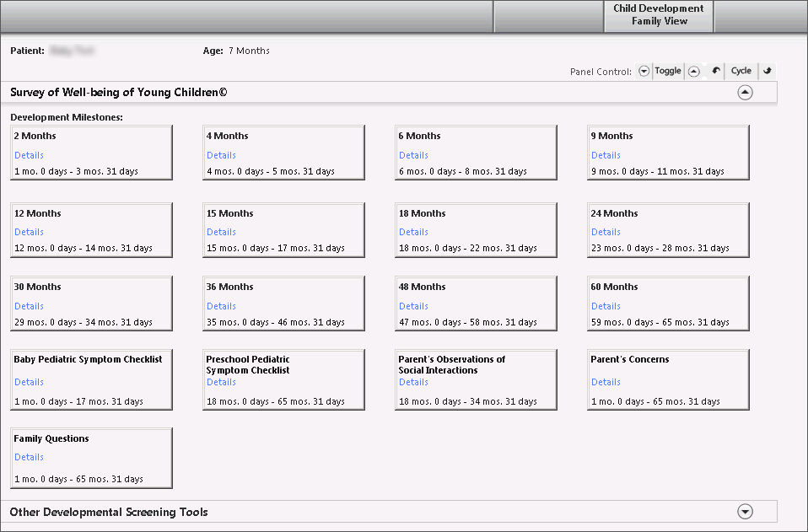
Task: Open Details for the 36 Months milestone
Action: click(221, 306)
